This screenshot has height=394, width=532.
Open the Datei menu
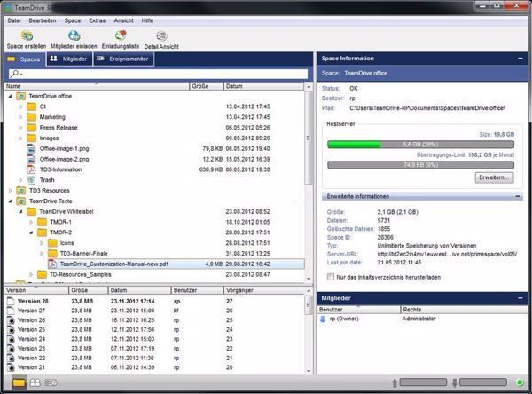[x=14, y=20]
